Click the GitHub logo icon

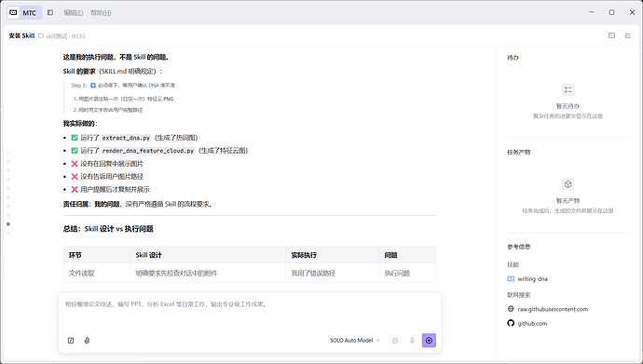(511, 323)
